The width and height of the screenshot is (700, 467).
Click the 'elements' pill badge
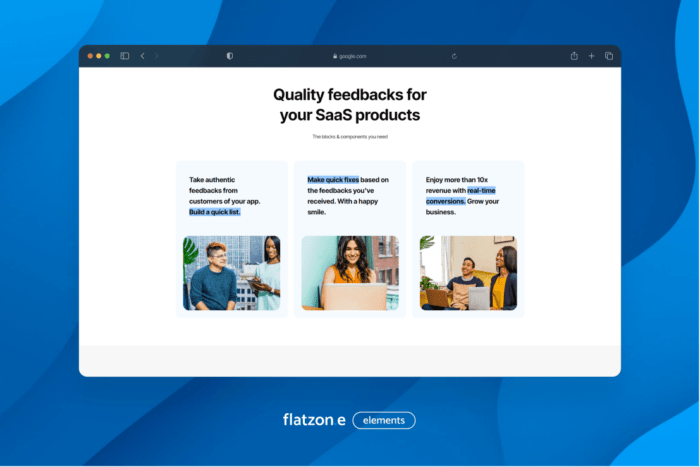pyautogui.click(x=384, y=420)
